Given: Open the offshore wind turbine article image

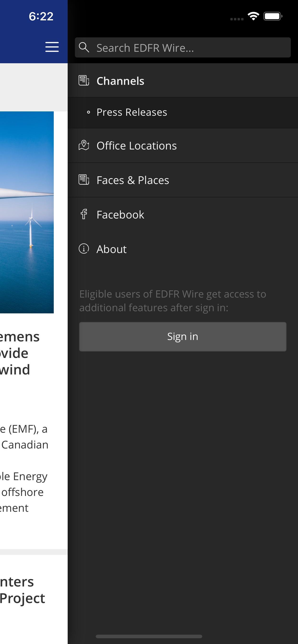Looking at the screenshot, I should click(27, 212).
